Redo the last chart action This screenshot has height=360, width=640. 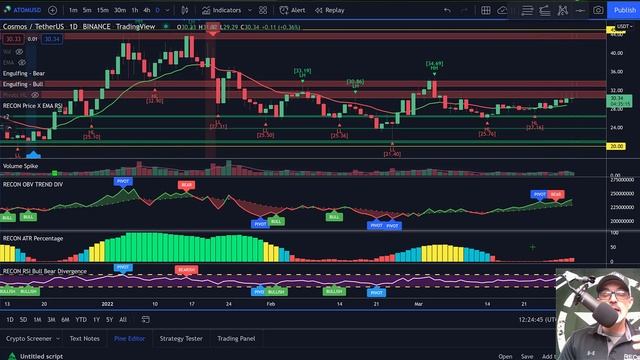464,10
